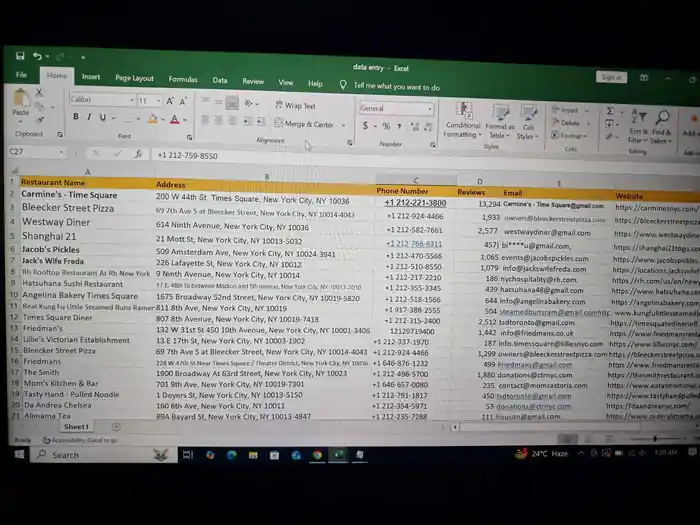This screenshot has width=700, height=525.
Task: Click Merge & Center
Action: [x=304, y=124]
